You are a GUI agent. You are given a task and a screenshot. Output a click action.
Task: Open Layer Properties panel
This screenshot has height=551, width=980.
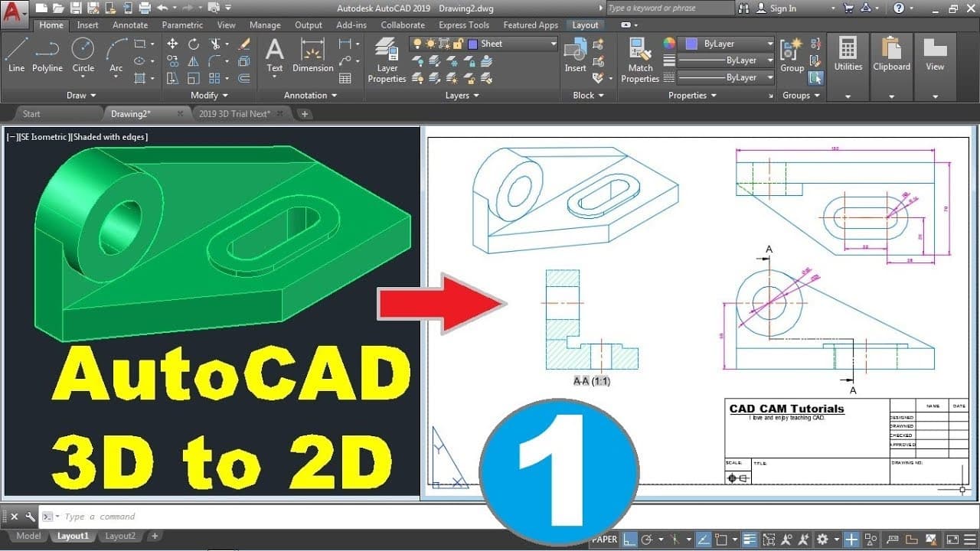[x=387, y=60]
